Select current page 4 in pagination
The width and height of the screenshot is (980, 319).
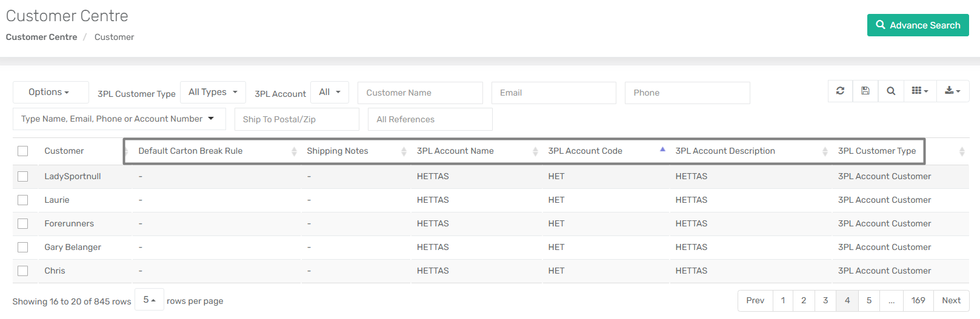(847, 300)
